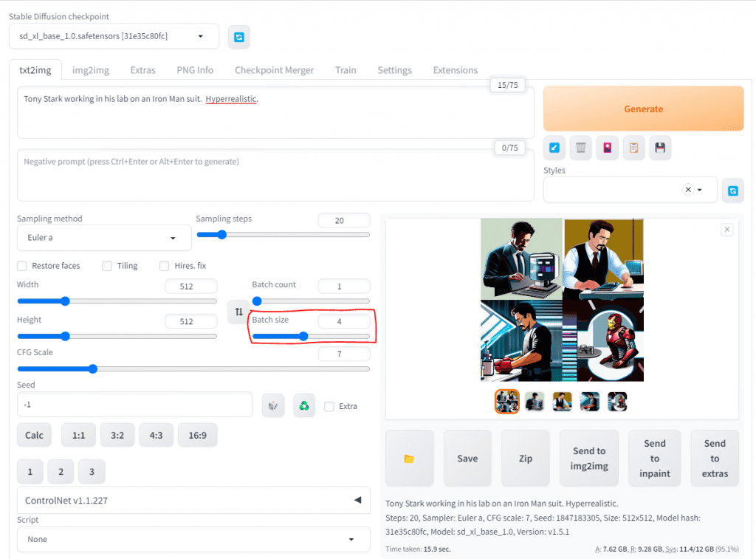Click the "Time taken: 15.9 sec." text
The width and height of the screenshot is (756, 559).
click(418, 549)
